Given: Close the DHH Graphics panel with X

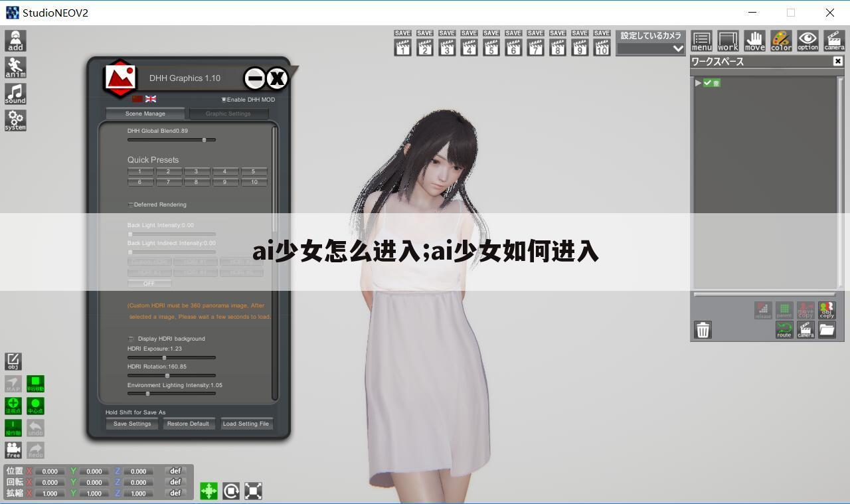Looking at the screenshot, I should pos(277,78).
